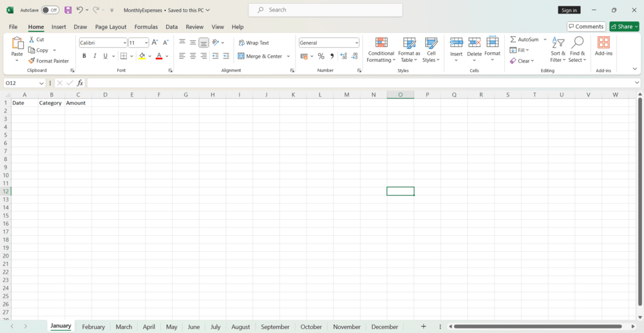Apply Comma Style number format

(x=332, y=56)
